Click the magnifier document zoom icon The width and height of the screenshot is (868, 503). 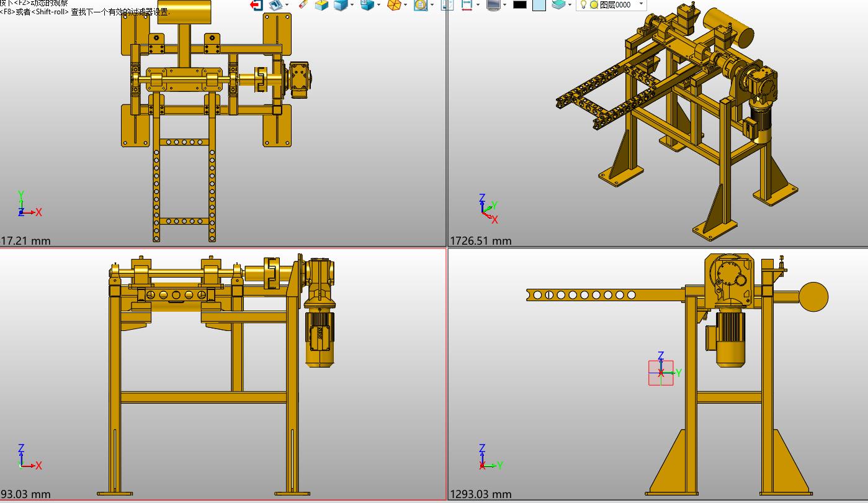click(421, 4)
